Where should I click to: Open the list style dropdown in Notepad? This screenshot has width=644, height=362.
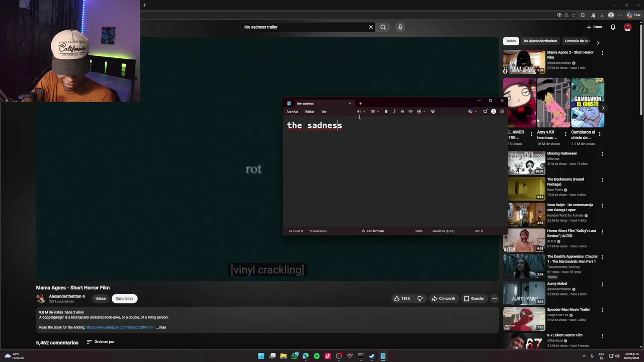click(x=375, y=112)
